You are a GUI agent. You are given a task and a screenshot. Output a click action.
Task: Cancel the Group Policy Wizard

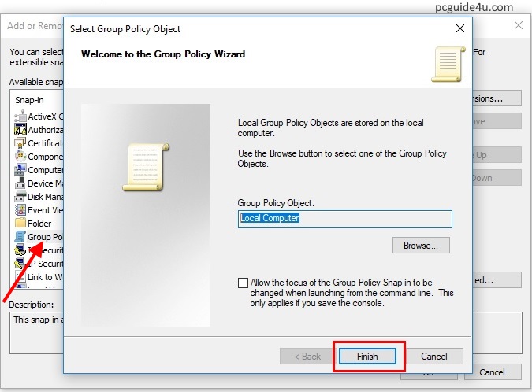point(433,357)
